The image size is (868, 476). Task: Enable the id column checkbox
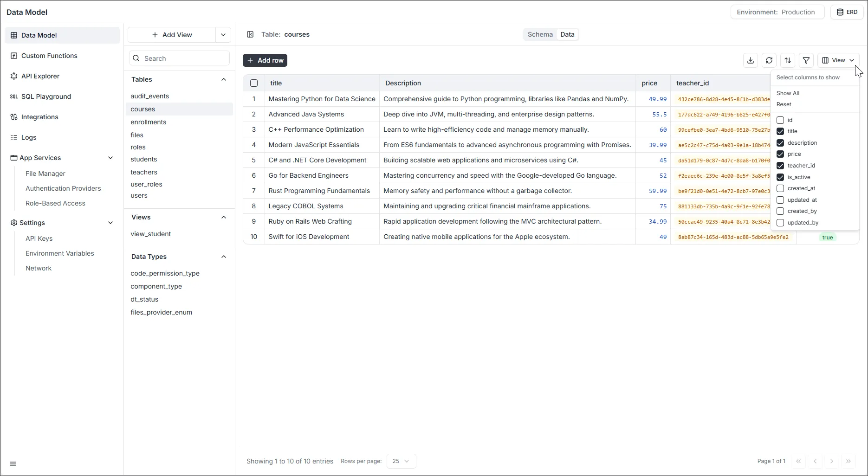780,120
